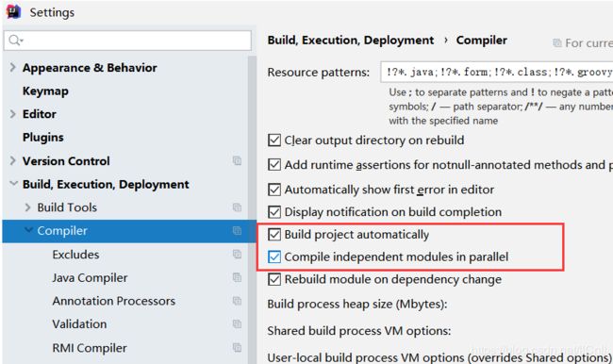This screenshot has width=613, height=364.
Task: Click the project-level icon beside RMI Compiler
Action: pos(237,348)
